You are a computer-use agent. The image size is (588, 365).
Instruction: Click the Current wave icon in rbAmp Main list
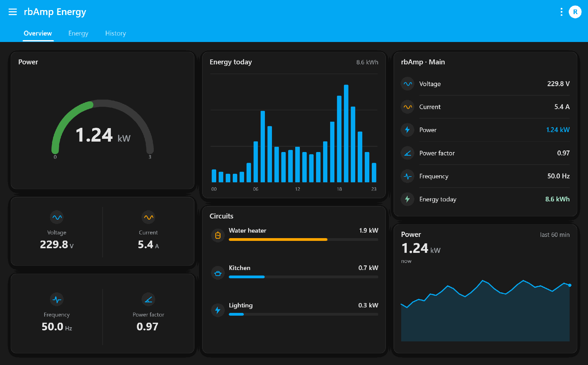click(x=408, y=107)
